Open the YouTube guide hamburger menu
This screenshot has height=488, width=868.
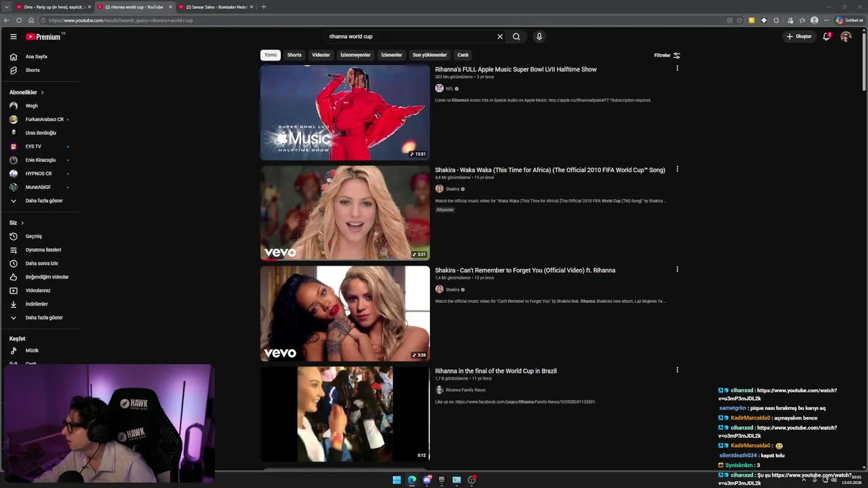point(13,37)
